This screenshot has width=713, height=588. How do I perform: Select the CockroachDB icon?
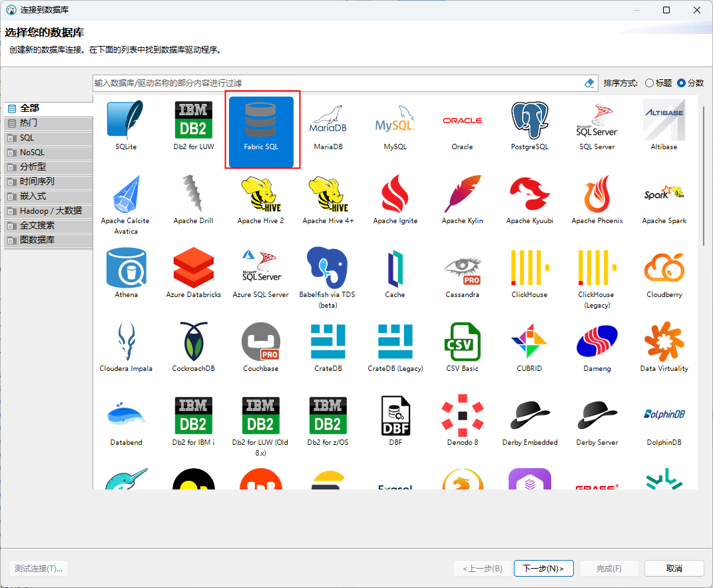pyautogui.click(x=193, y=342)
